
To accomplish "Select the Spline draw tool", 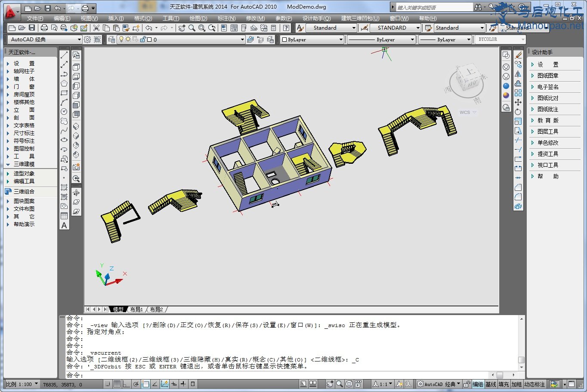I will pos(64,131).
